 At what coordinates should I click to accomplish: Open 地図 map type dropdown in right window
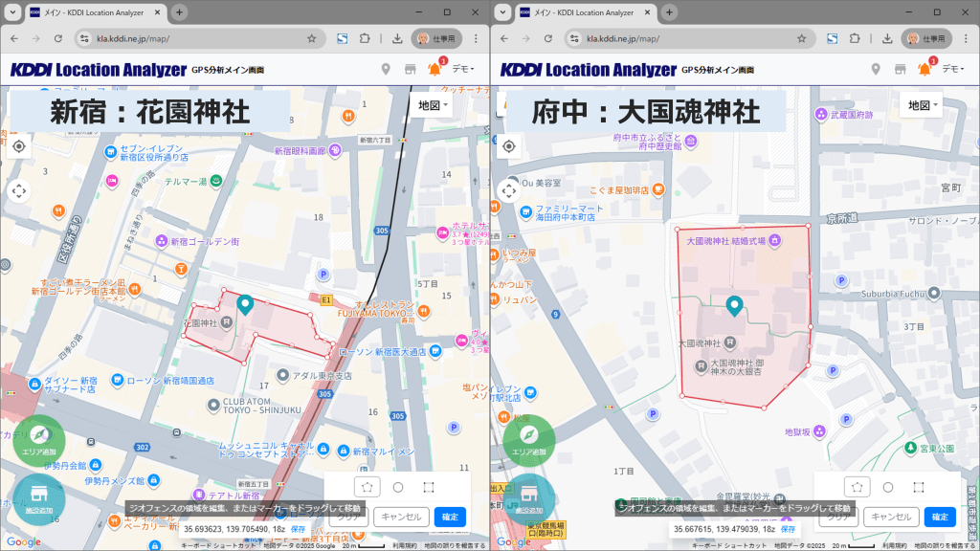[x=923, y=104]
